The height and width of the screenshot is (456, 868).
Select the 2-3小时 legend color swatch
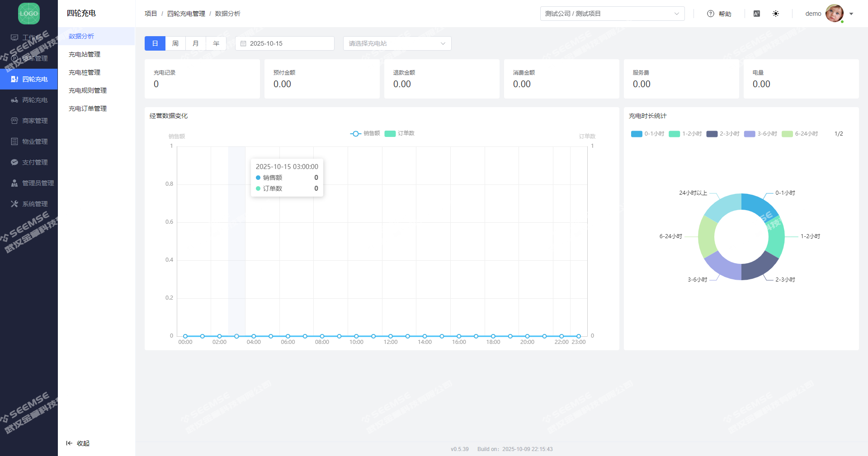[x=712, y=134]
